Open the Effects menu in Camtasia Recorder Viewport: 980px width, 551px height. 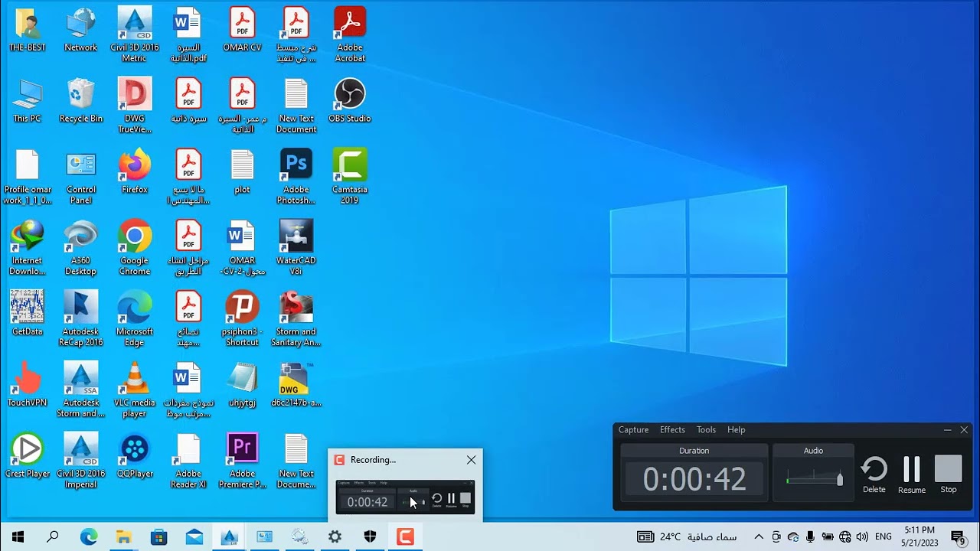[x=672, y=430]
